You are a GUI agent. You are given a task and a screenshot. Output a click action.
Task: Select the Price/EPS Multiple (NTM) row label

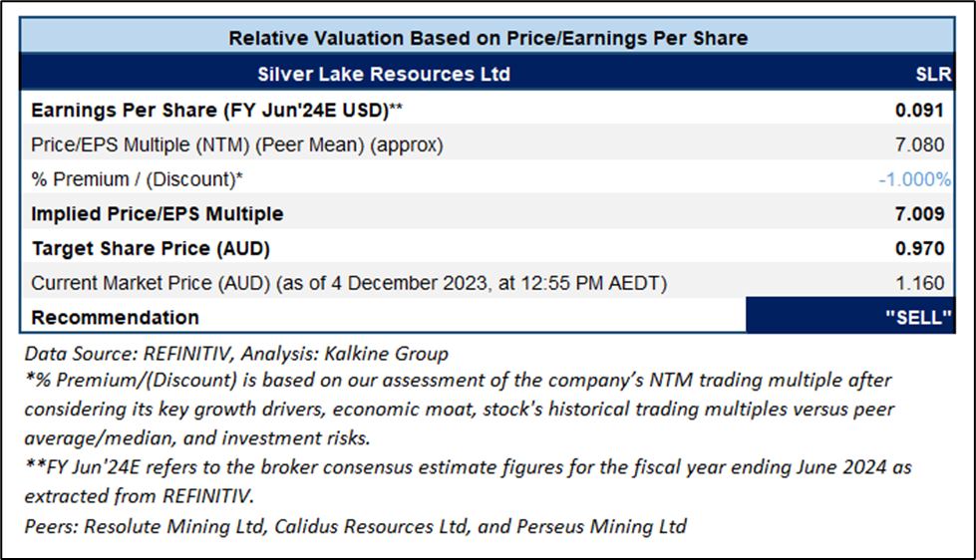click(237, 144)
